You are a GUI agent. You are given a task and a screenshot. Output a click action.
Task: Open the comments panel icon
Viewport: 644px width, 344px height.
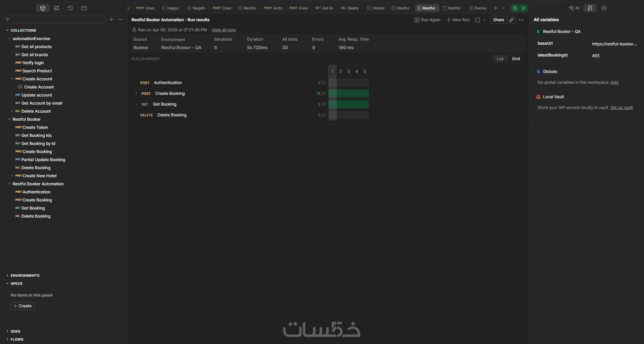coord(604,8)
